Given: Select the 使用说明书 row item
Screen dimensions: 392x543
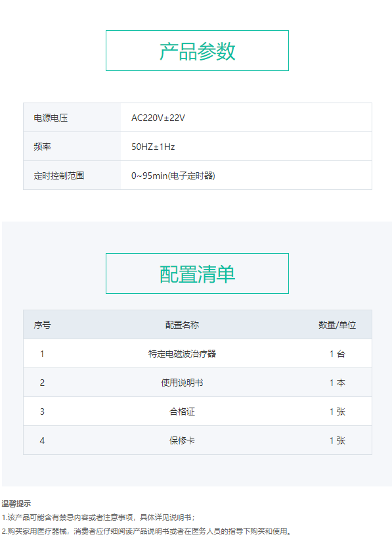Looking at the screenshot, I should pyautogui.click(x=182, y=383).
